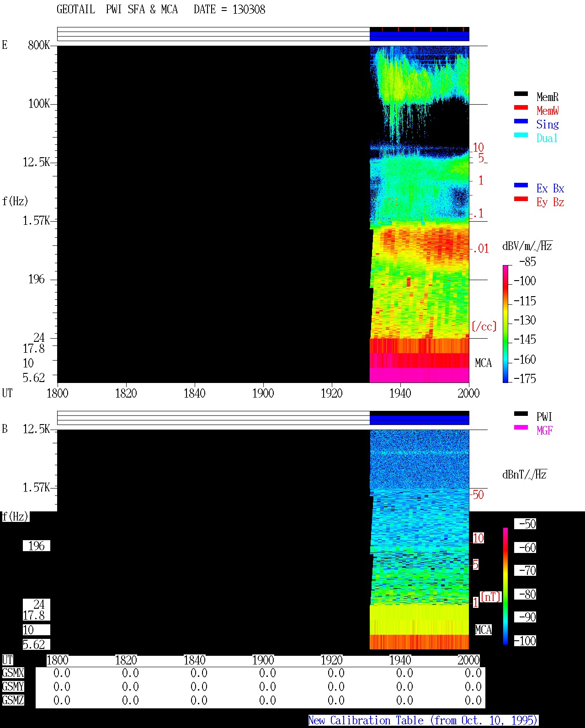The image size is (585, 728).
Task: Click the GEOTAIL PWI SFA & MCA title
Action: (117, 10)
